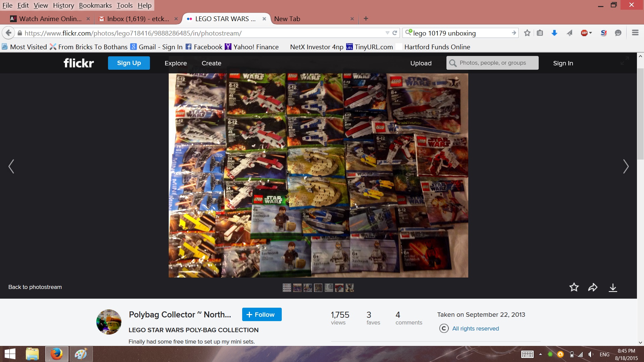Click the Flickr search field
The height and width of the screenshot is (362, 644).
496,63
